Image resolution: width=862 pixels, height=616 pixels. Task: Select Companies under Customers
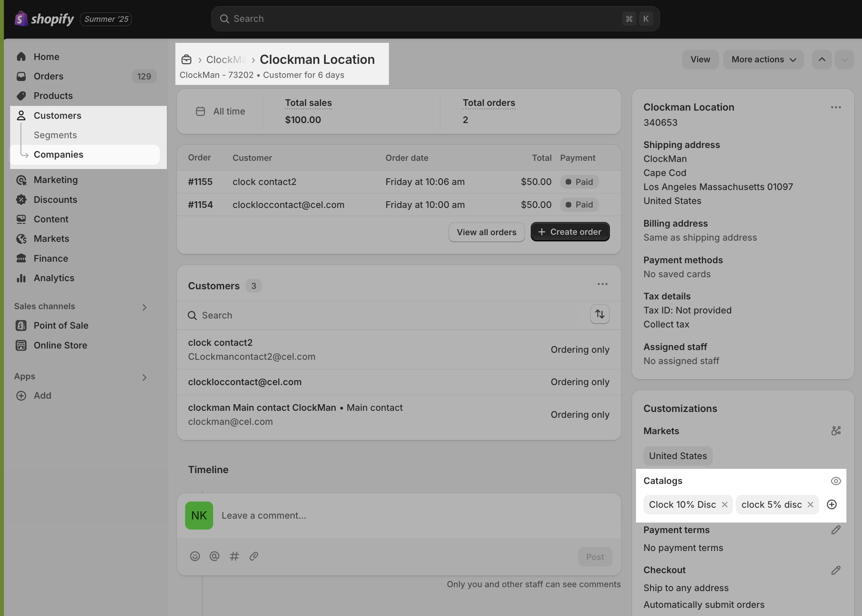click(x=85, y=155)
